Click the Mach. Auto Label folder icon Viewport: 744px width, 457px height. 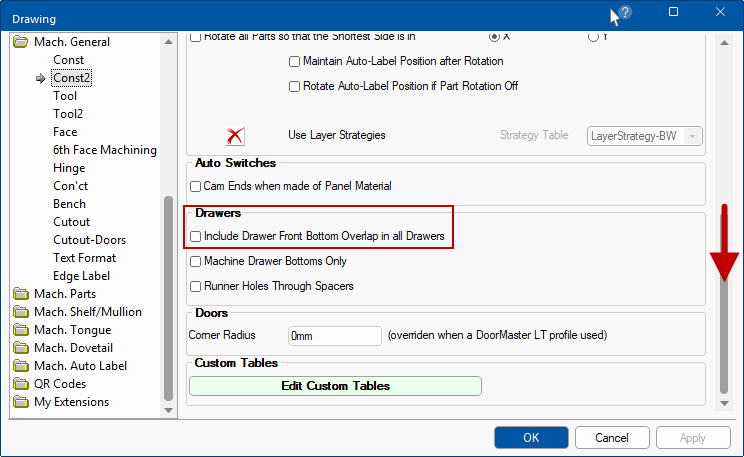(21, 366)
